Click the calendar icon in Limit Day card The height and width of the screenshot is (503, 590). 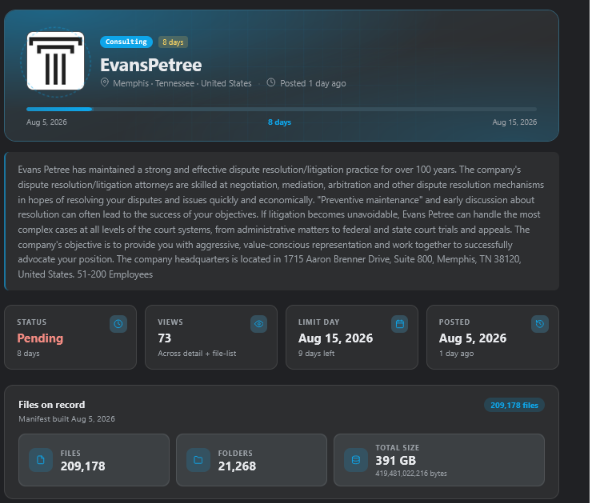pos(400,324)
